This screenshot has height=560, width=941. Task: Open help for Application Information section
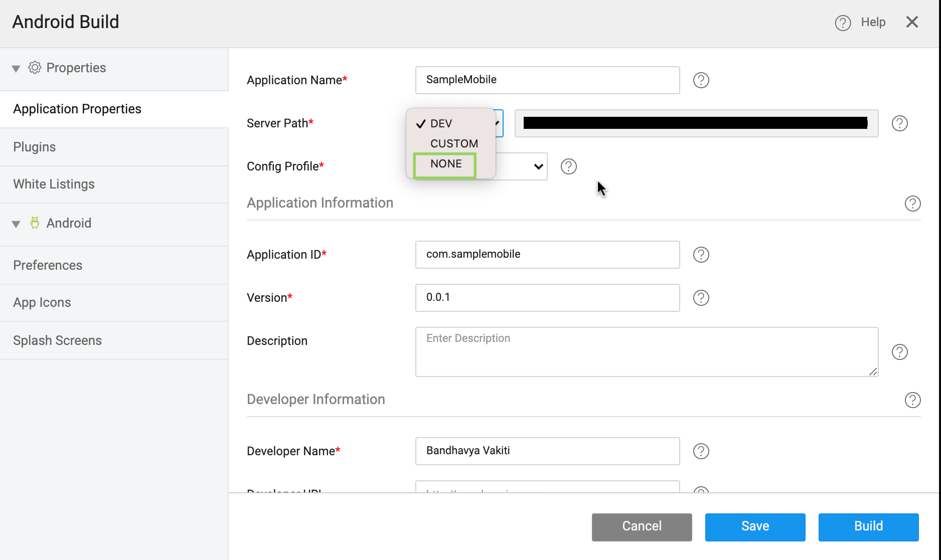(912, 204)
